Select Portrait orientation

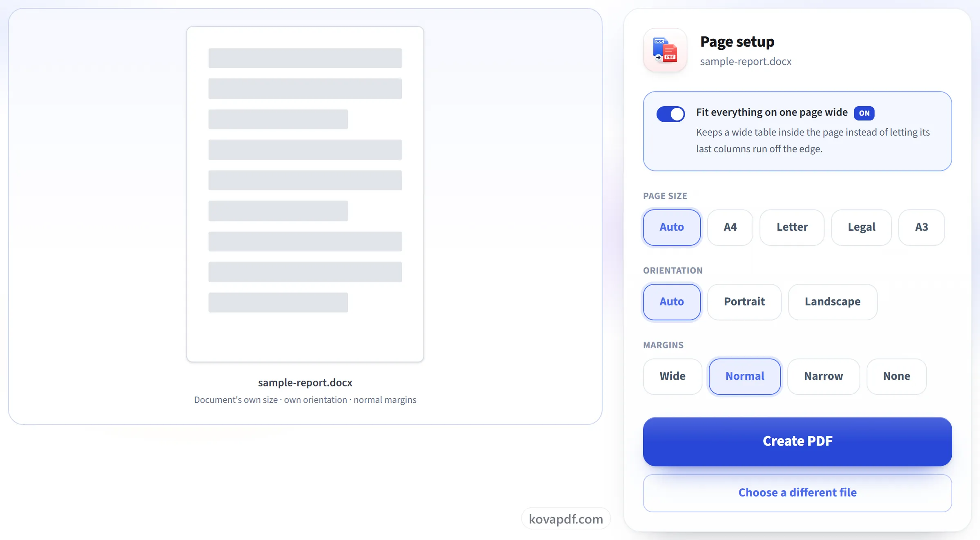744,302
